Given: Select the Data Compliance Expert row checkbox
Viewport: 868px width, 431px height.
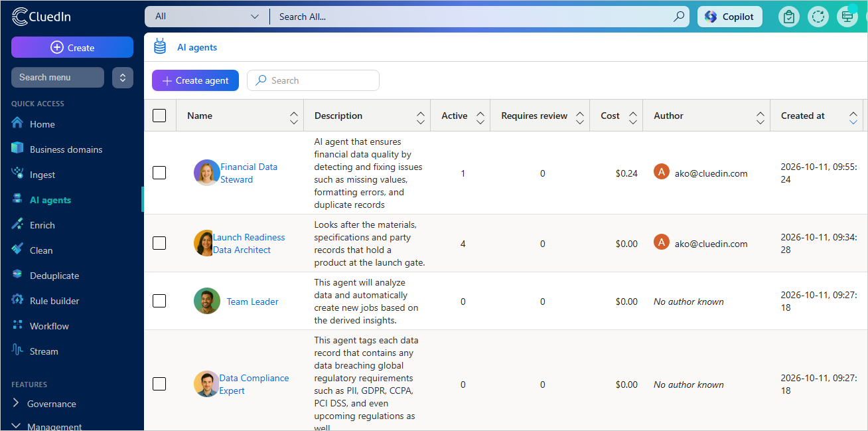Looking at the screenshot, I should pos(159,384).
